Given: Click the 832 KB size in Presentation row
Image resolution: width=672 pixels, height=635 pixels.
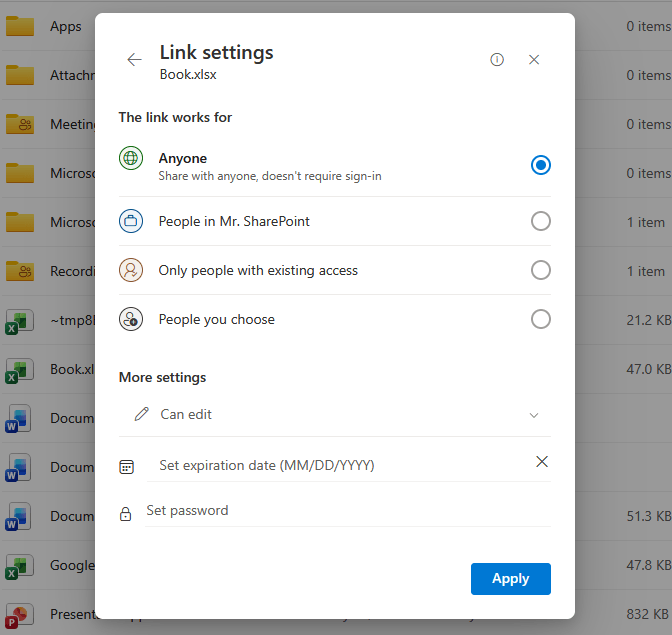Looking at the screenshot, I should coord(647,614).
